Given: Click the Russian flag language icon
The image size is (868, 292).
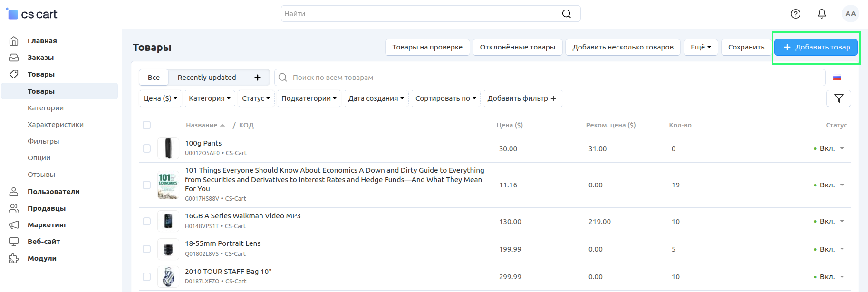Looking at the screenshot, I should tap(837, 78).
